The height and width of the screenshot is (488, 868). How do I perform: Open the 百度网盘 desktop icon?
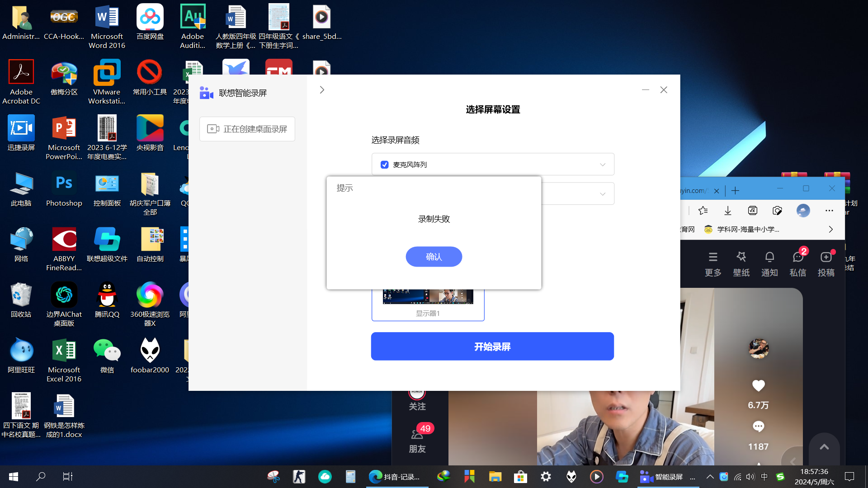point(150,22)
